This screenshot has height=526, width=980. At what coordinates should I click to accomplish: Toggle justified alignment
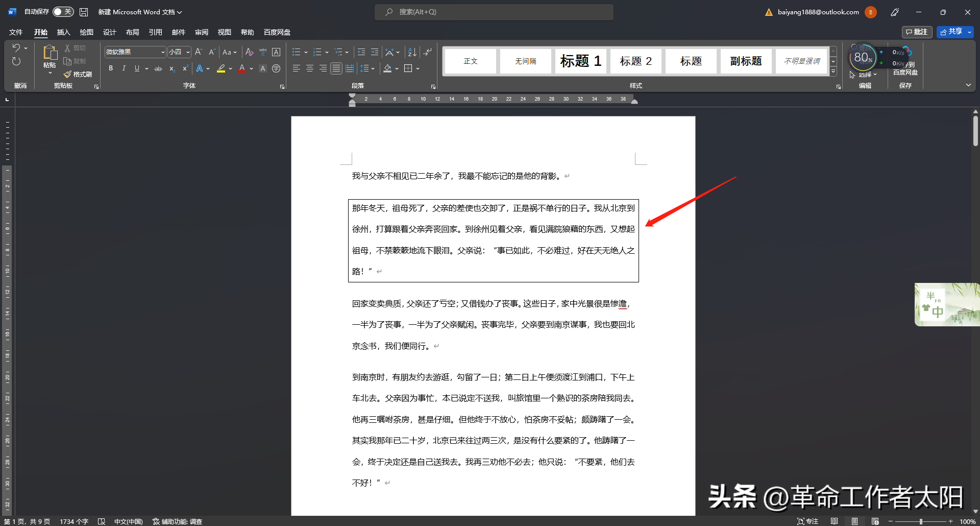[336, 68]
